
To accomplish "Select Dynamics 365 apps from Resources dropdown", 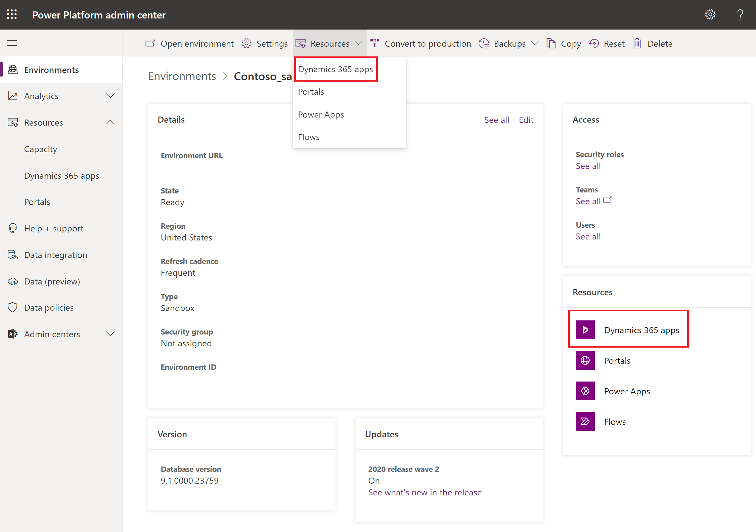I will coord(335,69).
